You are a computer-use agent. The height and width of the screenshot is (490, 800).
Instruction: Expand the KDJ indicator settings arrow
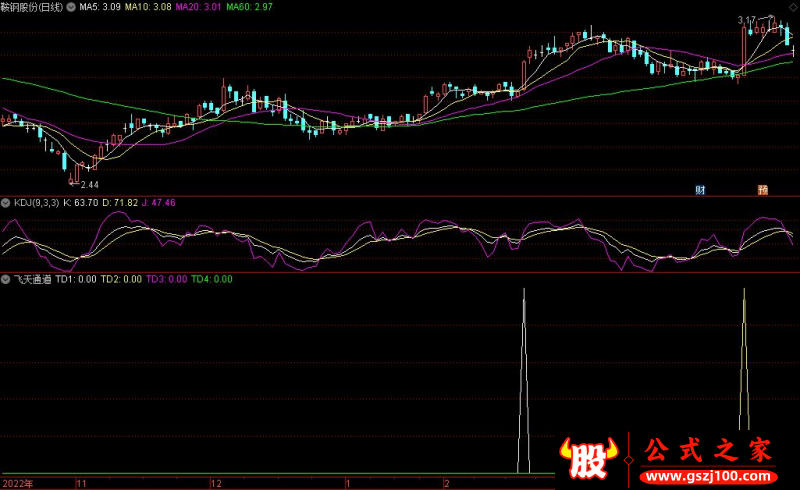point(6,202)
